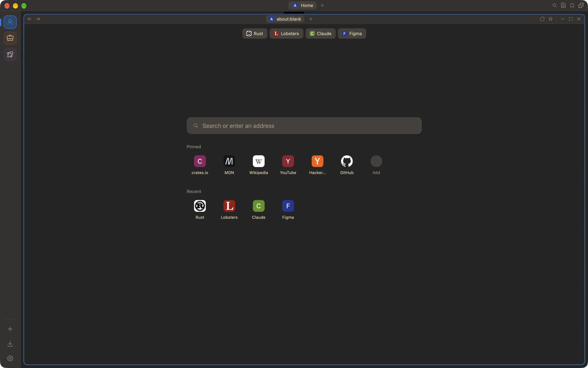This screenshot has width=588, height=368.
Task: Click the magnifier in the search field
Action: click(196, 126)
